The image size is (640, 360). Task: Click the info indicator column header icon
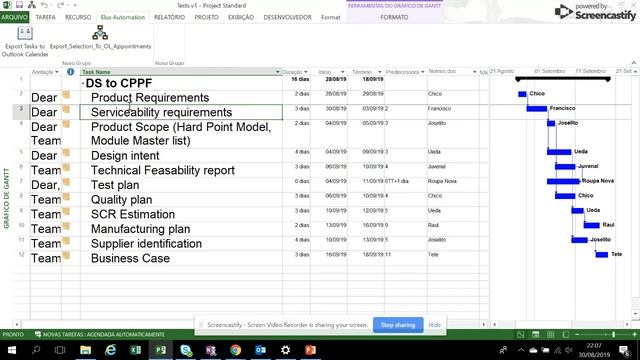[x=71, y=72]
